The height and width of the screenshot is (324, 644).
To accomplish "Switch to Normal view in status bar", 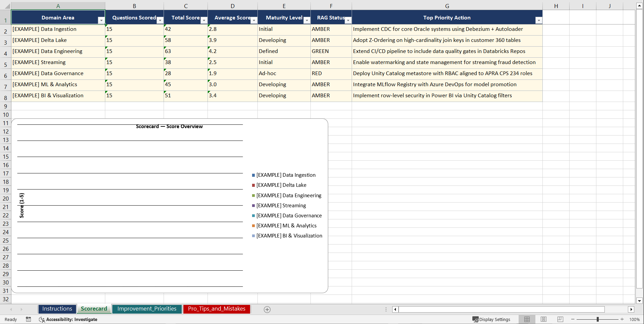I will [526, 319].
